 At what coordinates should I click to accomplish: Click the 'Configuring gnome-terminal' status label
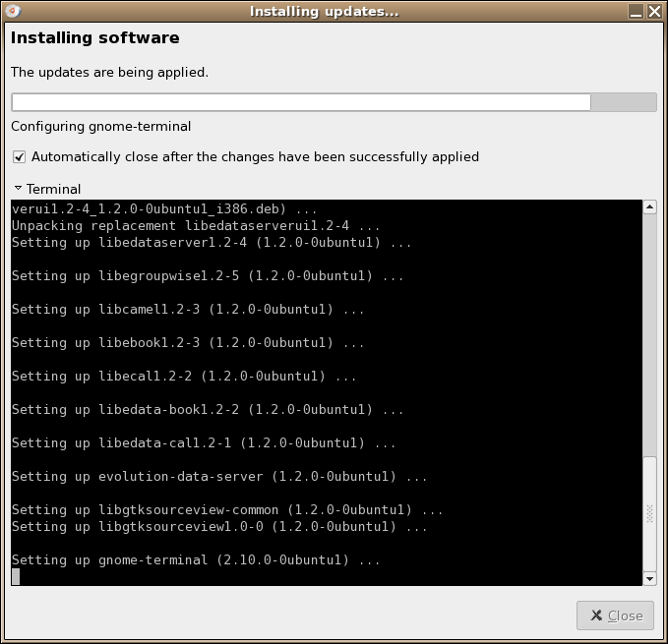point(100,127)
